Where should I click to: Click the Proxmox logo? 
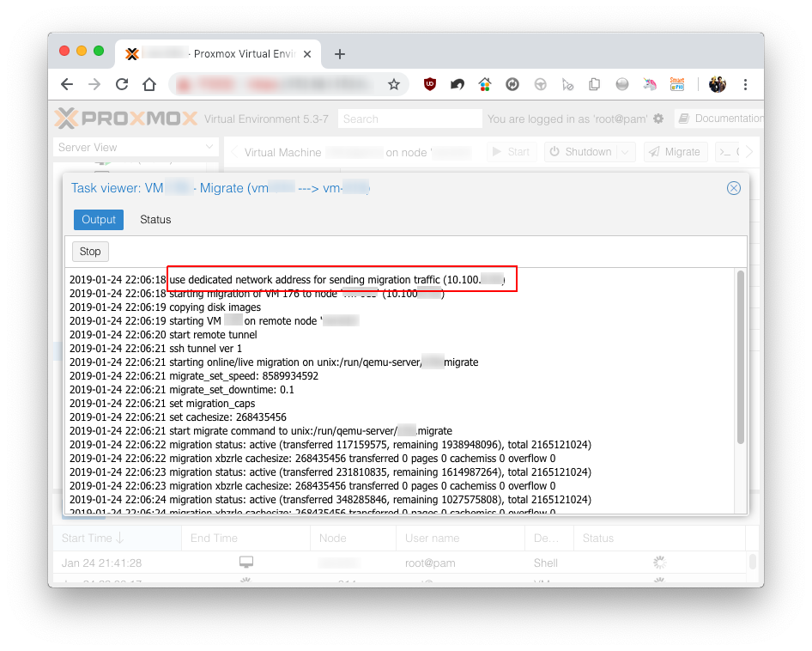126,119
